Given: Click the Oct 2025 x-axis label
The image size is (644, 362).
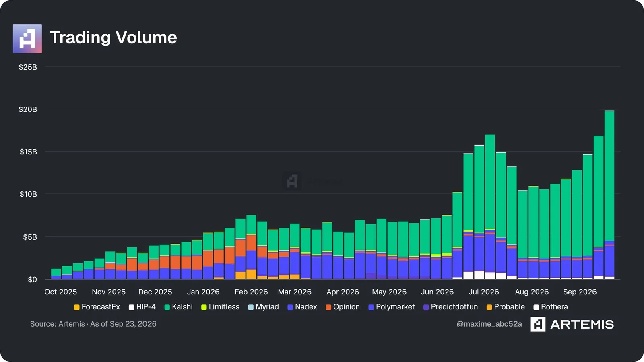Looking at the screenshot, I should [60, 292].
